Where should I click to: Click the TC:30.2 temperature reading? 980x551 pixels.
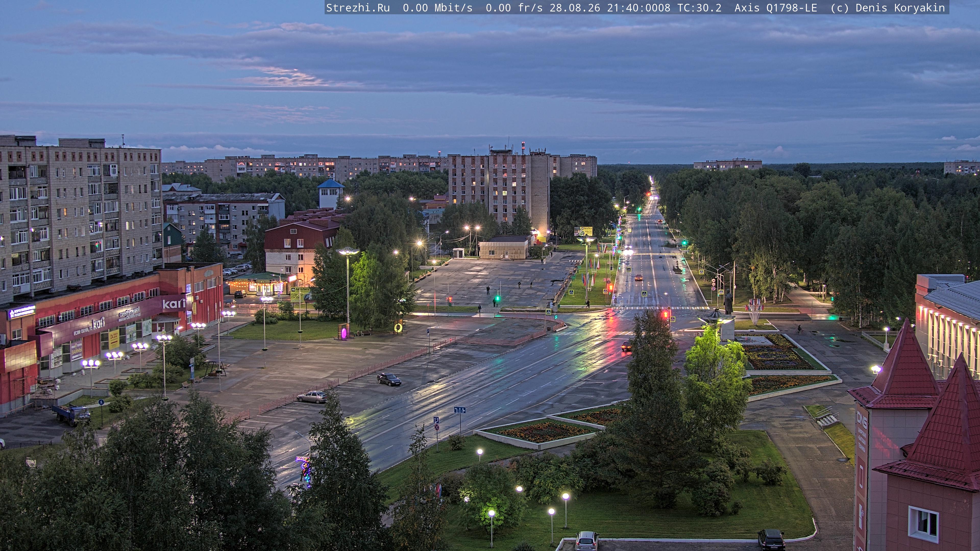(699, 8)
